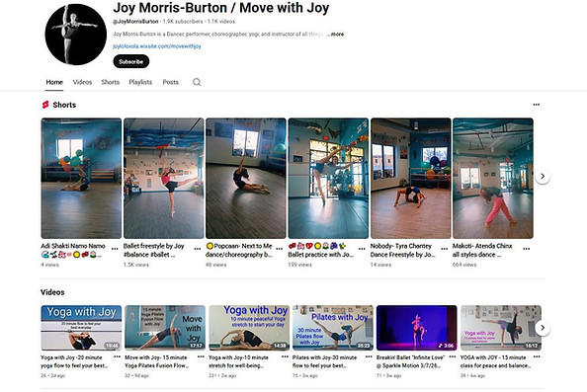Click the @JoyMorrisBurton channel handle
The height and width of the screenshot is (392, 587).
coord(135,22)
